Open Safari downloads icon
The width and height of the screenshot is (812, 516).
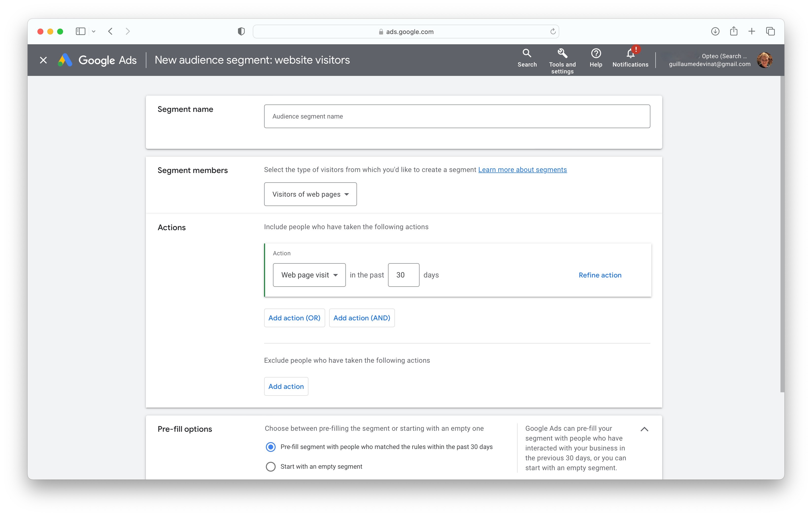pos(715,31)
